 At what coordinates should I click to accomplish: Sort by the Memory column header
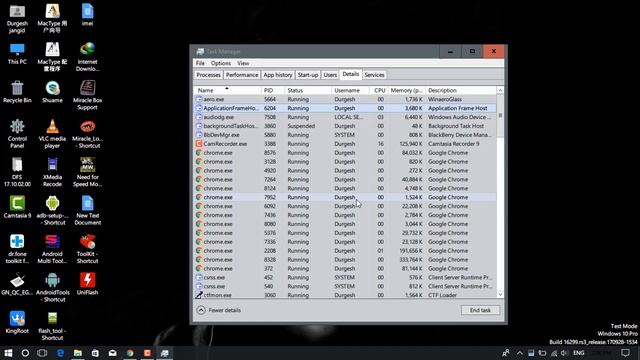pyautogui.click(x=407, y=90)
